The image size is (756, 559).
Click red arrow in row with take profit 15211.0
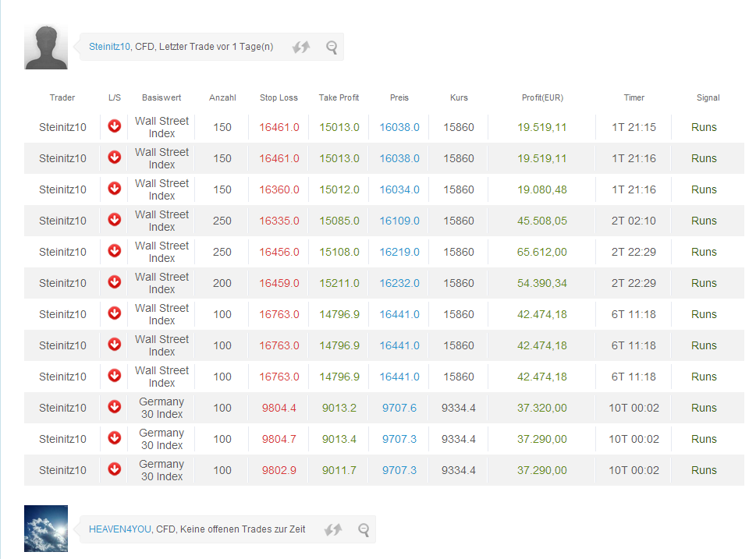click(x=115, y=282)
